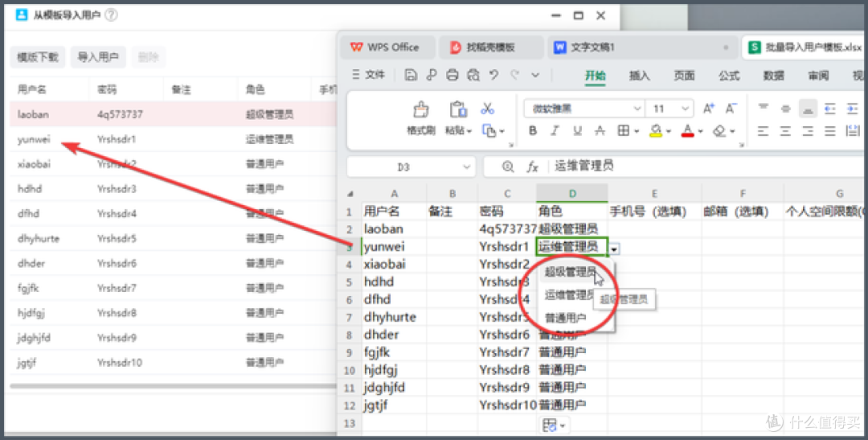Screen dimensions: 868x440
Task: Click the Undo arrow icon
Action: 493,75
